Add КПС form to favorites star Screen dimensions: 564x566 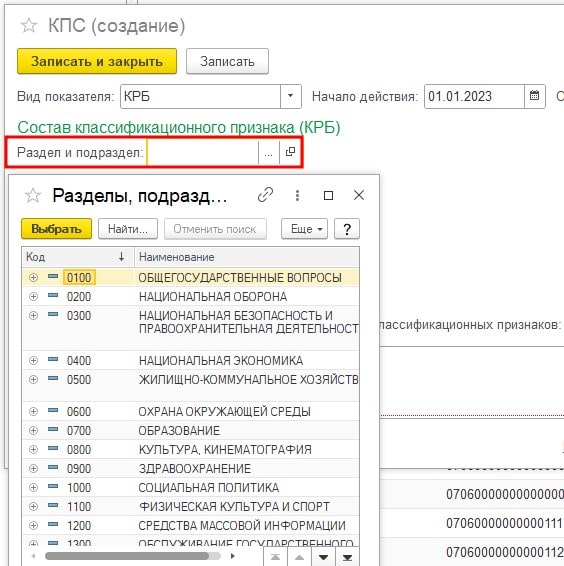click(x=29, y=26)
